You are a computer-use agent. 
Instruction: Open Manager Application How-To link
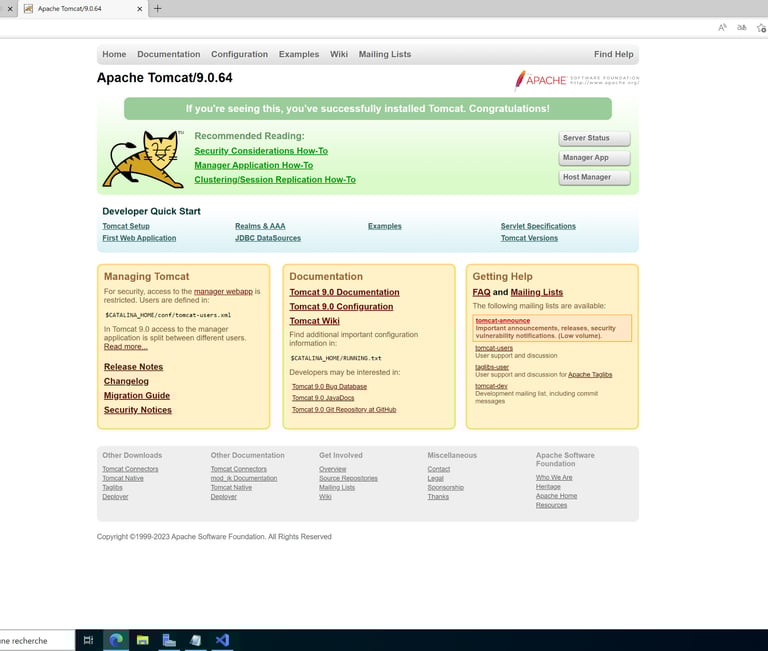254,165
